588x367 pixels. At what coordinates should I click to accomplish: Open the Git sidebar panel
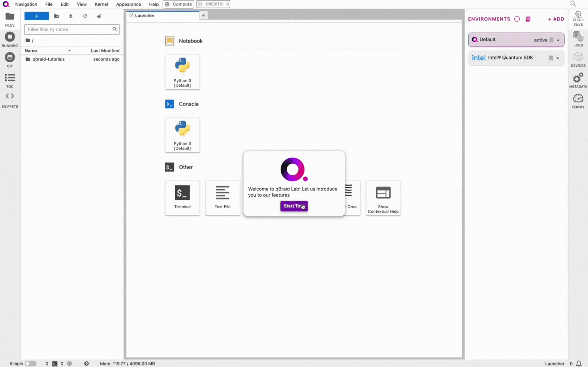pyautogui.click(x=10, y=60)
